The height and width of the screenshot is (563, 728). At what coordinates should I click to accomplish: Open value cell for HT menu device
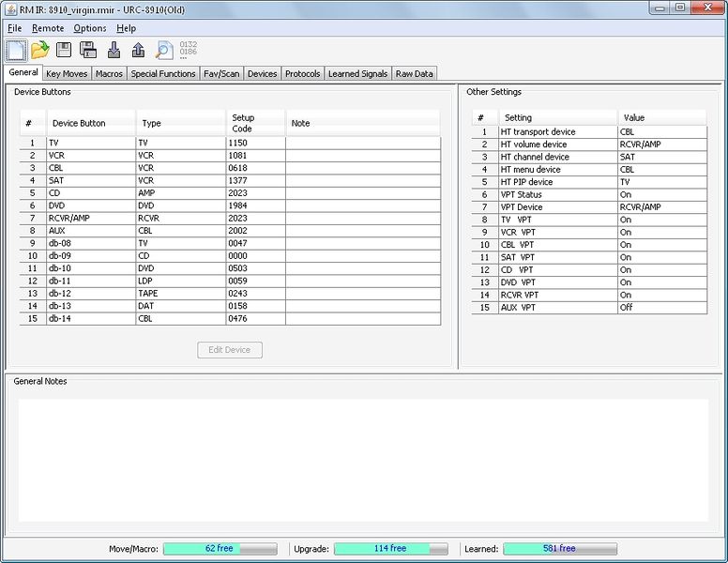tap(662, 170)
